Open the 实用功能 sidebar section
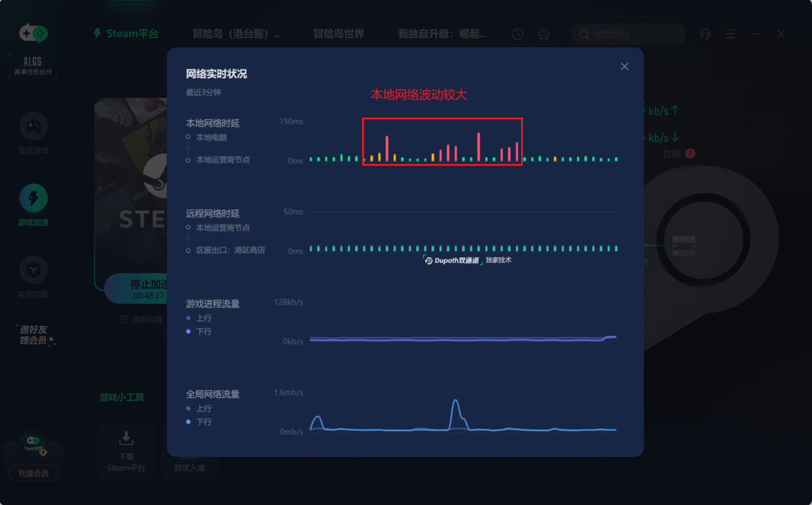812x505 pixels. (x=33, y=278)
